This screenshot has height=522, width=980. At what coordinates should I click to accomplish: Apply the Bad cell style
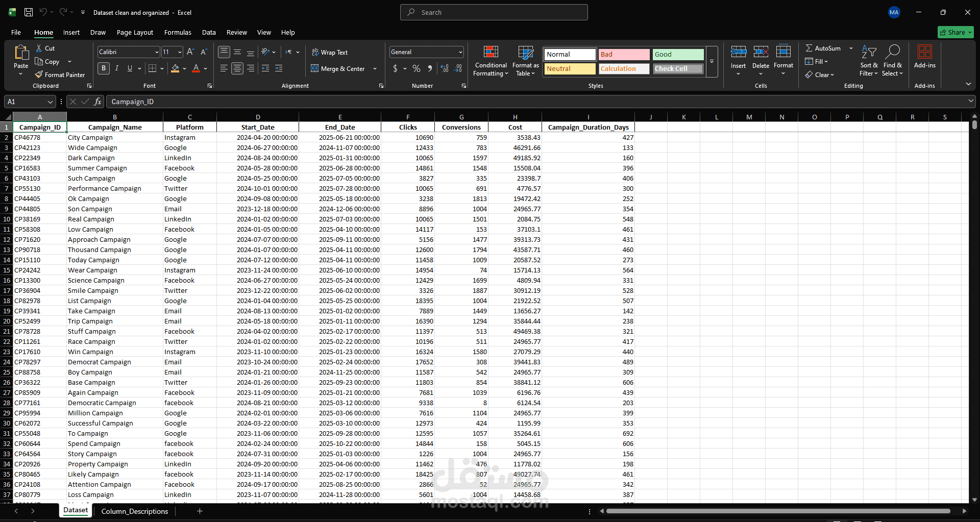(624, 55)
